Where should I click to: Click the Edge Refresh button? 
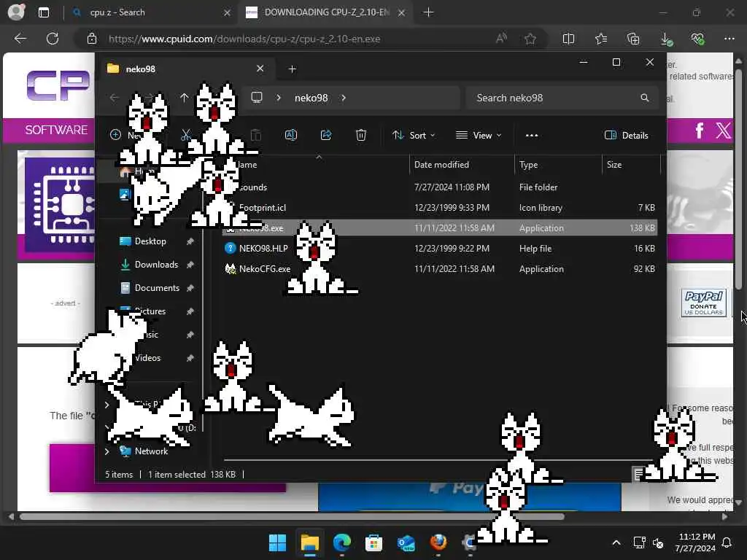pyautogui.click(x=53, y=39)
